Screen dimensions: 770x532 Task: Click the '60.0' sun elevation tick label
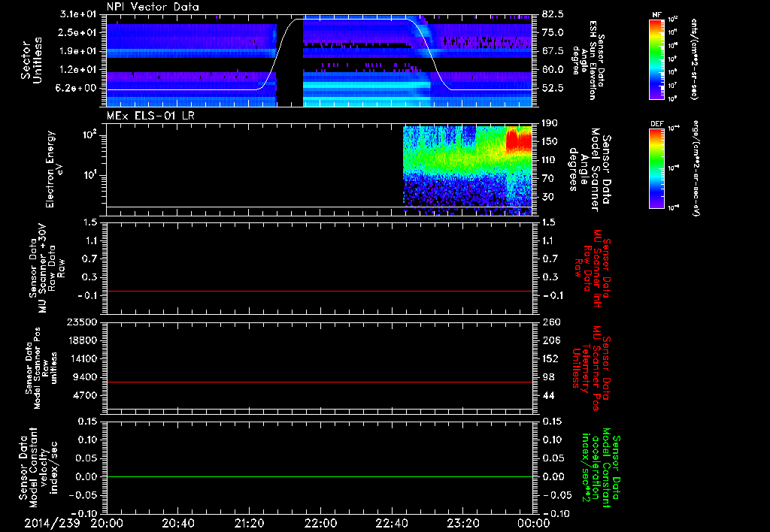point(553,70)
